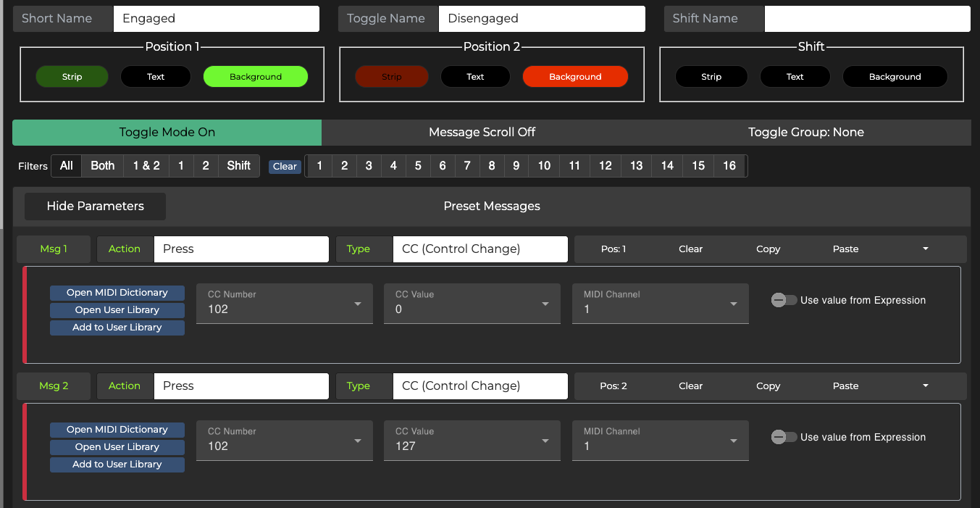Click Pos: 1 for Msg 1

613,249
